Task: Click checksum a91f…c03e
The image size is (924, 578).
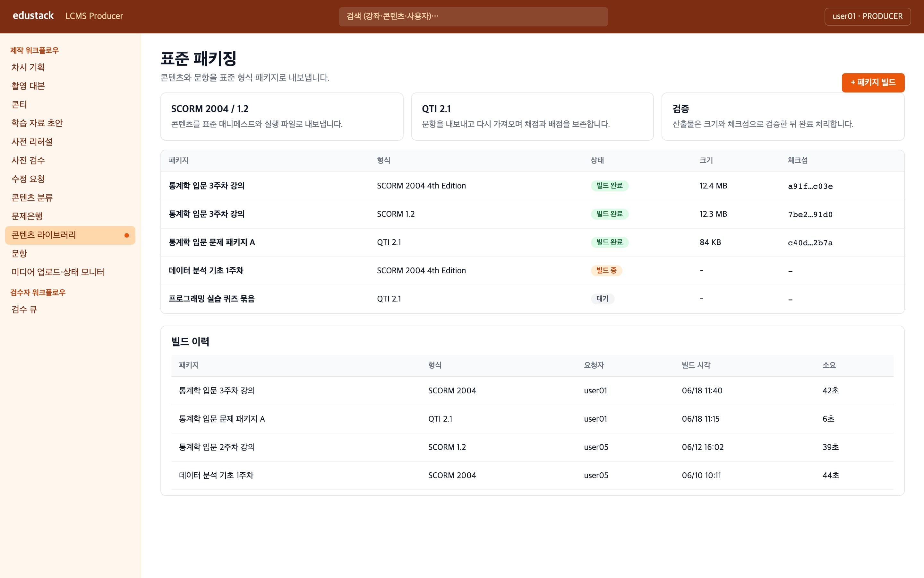Action: [x=810, y=187]
